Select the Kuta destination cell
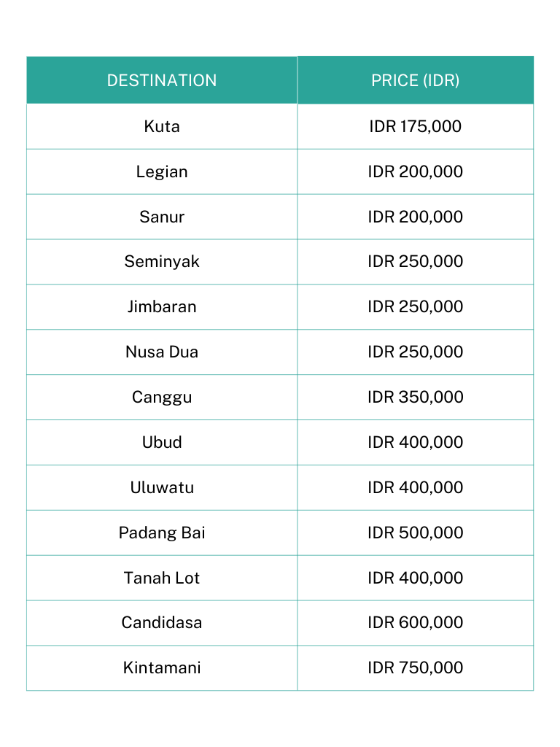 pos(162,126)
